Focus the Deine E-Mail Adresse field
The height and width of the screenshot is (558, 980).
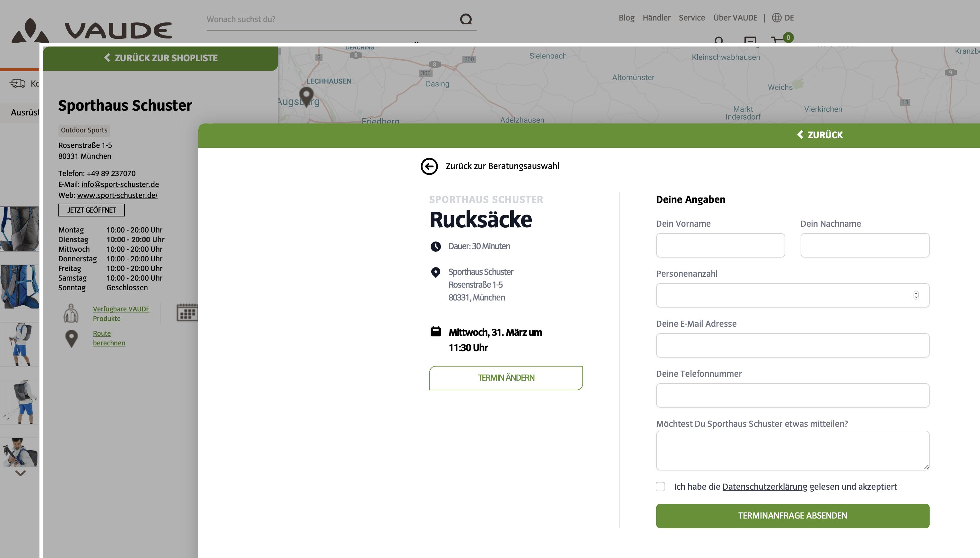pos(793,345)
